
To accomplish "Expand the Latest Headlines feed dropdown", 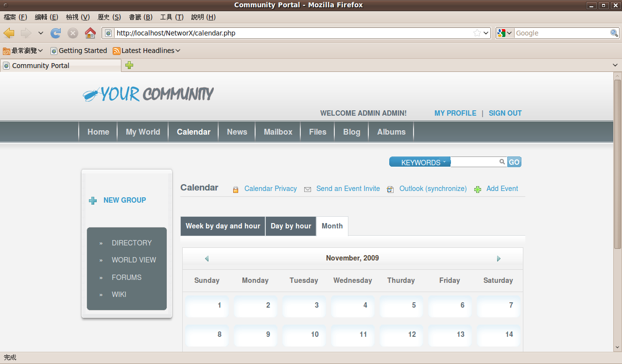I will pyautogui.click(x=178, y=51).
